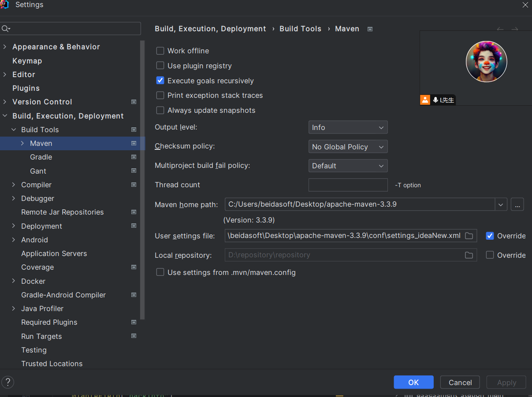532x397 pixels.
Task: Enable Always update snapshots checkbox
Action: (160, 110)
